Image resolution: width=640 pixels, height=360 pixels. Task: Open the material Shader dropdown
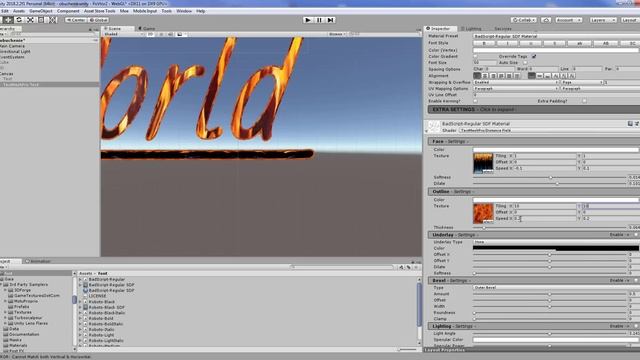tap(549, 131)
